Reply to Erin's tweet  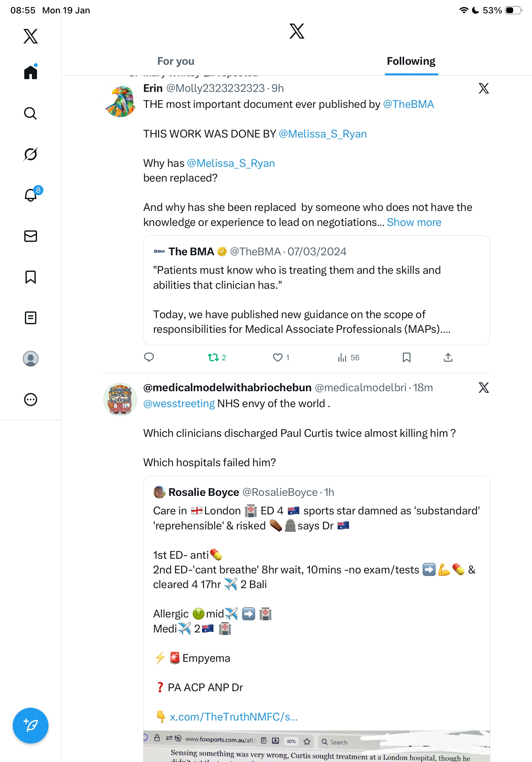pyautogui.click(x=149, y=357)
